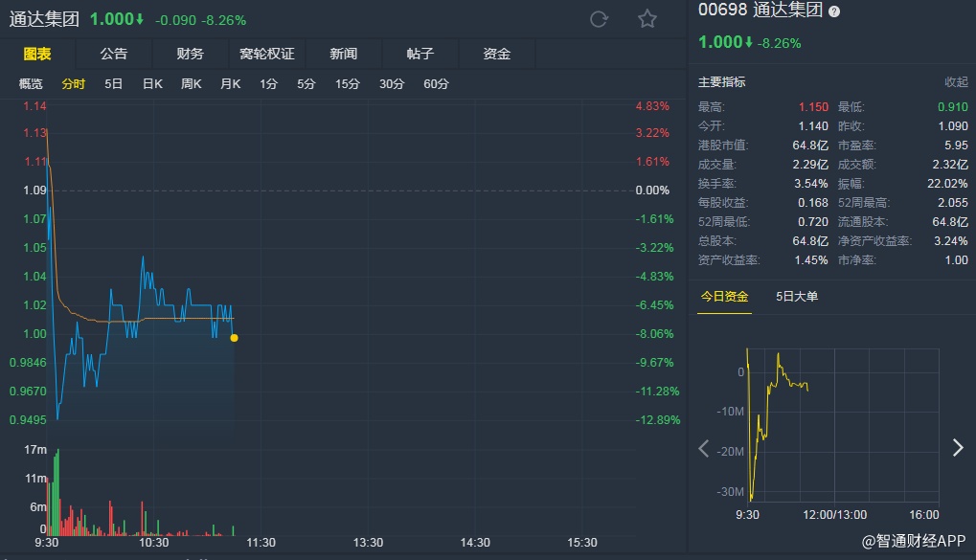Add stock to favorites with star icon
Viewport: 976px width, 560px height.
pyautogui.click(x=647, y=19)
